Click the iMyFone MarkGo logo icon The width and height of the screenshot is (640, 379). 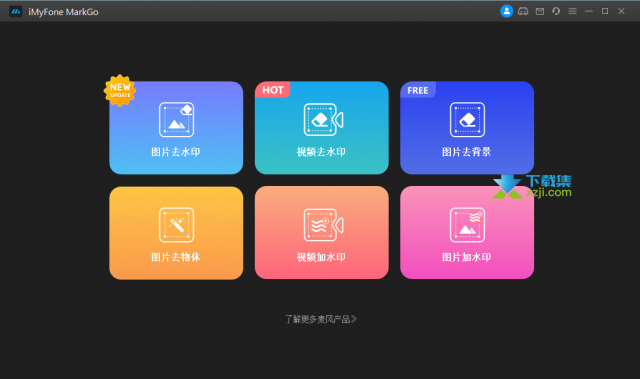click(x=16, y=11)
